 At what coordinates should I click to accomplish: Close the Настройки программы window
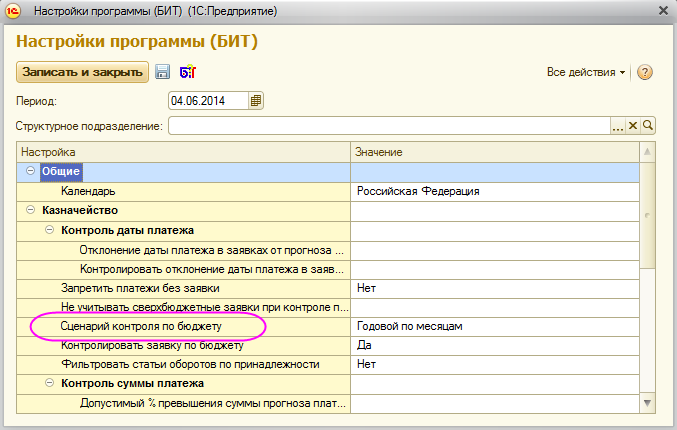pyautogui.click(x=664, y=11)
